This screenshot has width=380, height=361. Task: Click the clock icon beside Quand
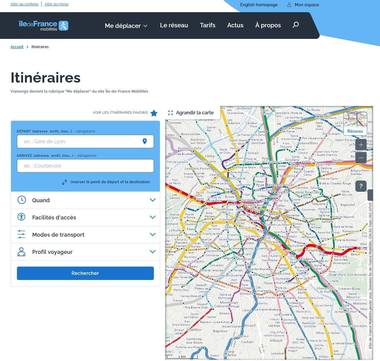(x=21, y=200)
